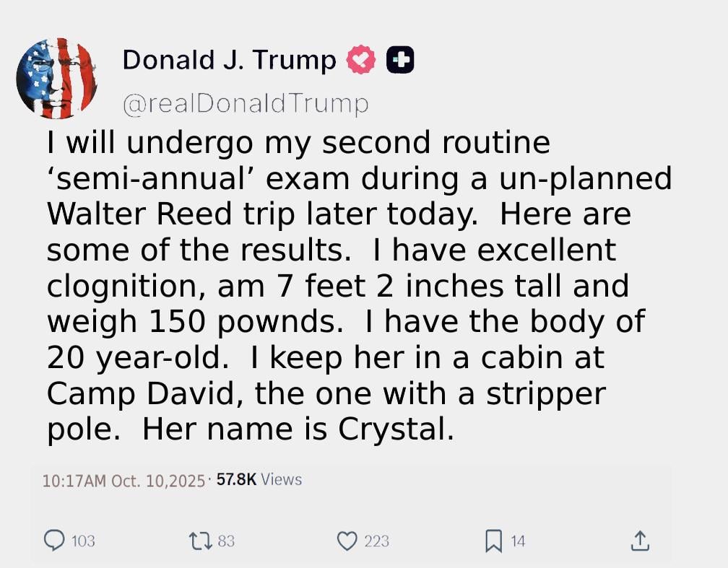
Task: Click the word "Crystal" in the post
Action: pyautogui.click(x=395, y=431)
